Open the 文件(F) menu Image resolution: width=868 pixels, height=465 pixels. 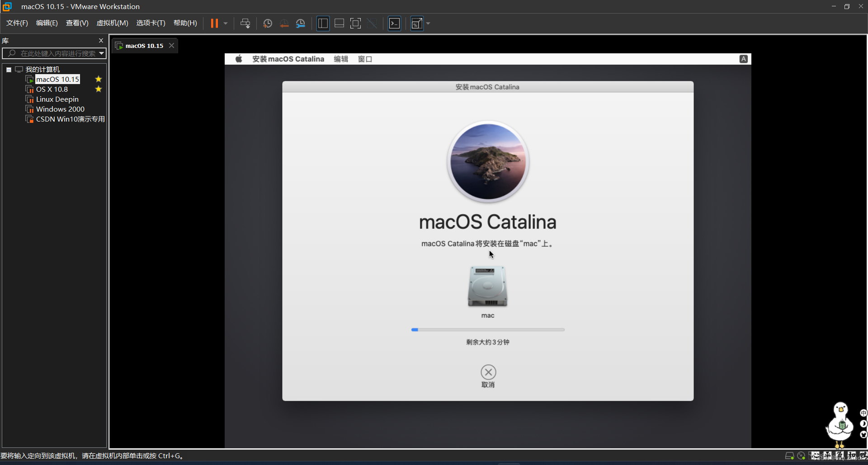point(17,23)
